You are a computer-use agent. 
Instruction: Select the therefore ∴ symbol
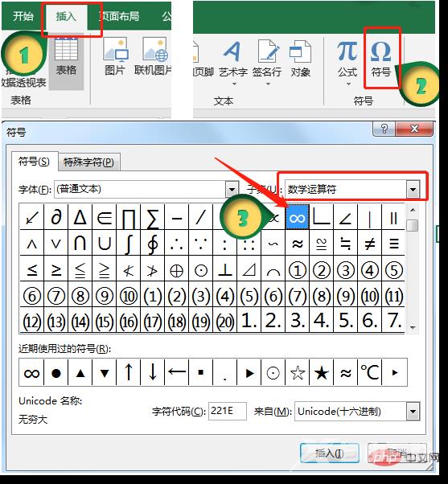click(177, 244)
